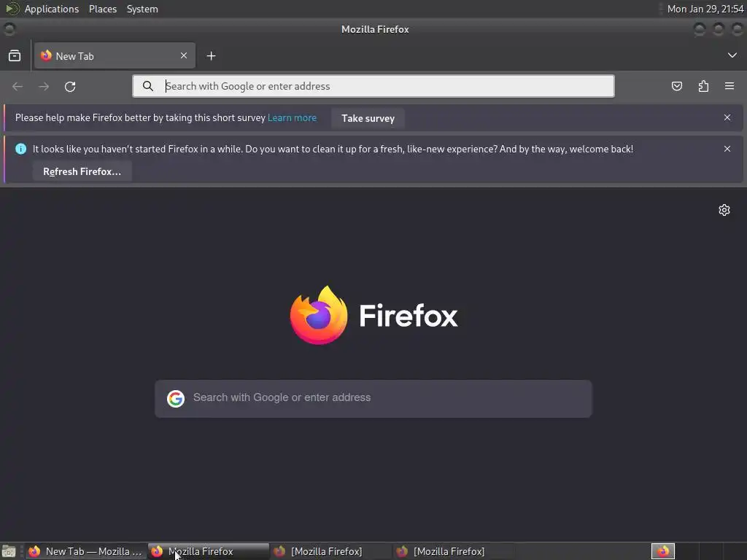Click the Mozilla Firefox window title
This screenshot has height=560, width=747.
point(375,29)
